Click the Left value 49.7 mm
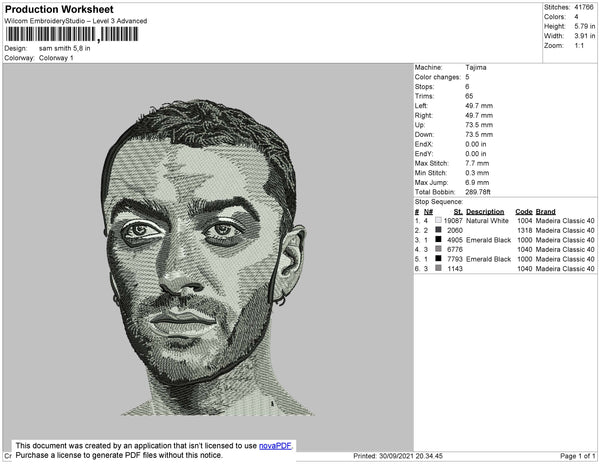Image resolution: width=600 pixels, height=464 pixels. click(x=479, y=106)
